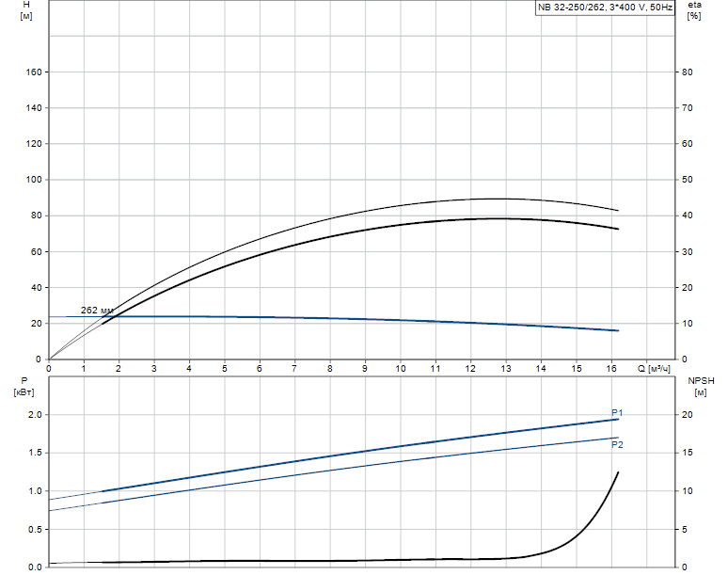Click the P1 power curve label
Image resolution: width=728 pixels, height=575 pixels.
(618, 413)
